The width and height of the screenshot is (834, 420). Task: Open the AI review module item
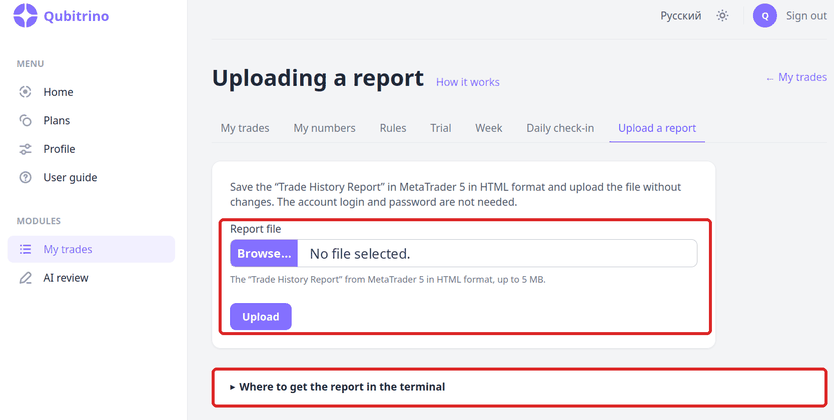tap(91, 278)
